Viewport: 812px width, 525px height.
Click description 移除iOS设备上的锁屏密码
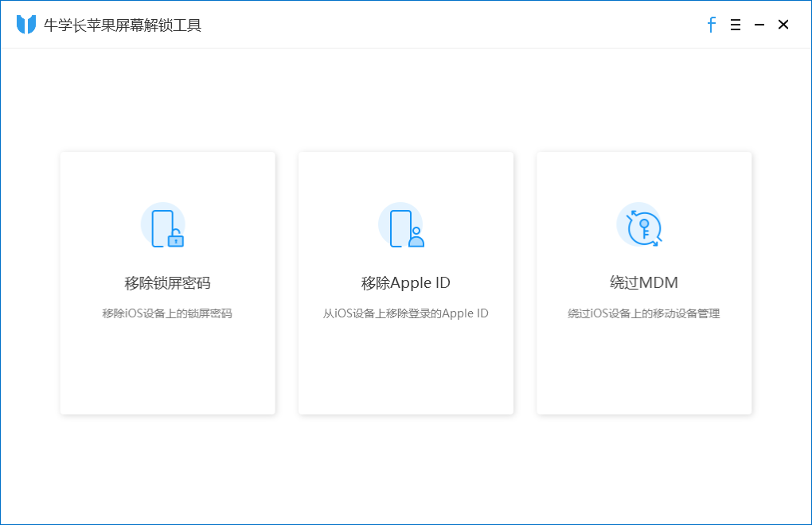point(167,313)
